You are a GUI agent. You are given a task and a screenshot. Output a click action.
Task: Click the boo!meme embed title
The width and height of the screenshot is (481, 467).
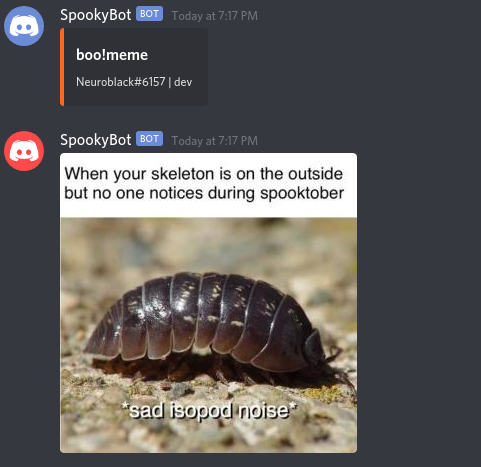(112, 55)
